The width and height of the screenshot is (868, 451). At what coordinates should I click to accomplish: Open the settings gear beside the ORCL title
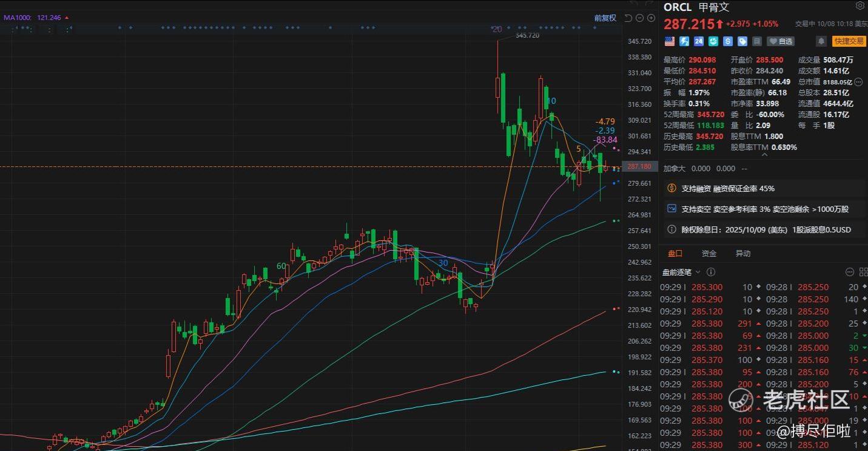coord(860,6)
